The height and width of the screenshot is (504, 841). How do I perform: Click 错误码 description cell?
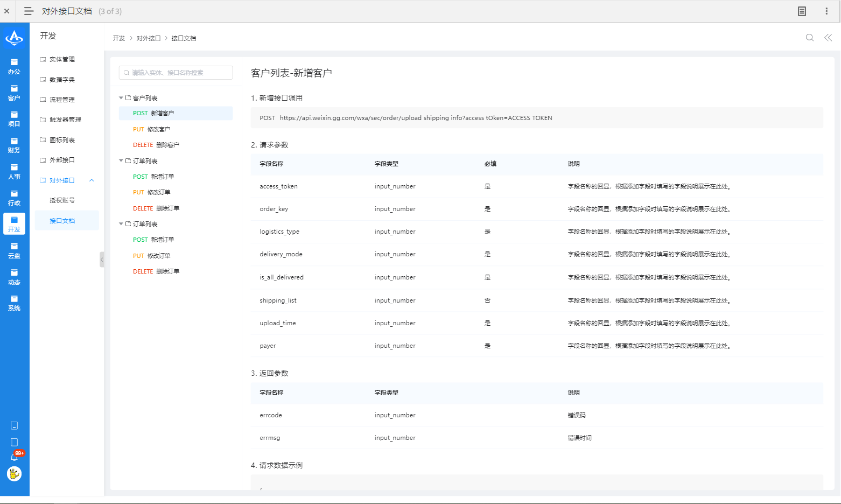click(577, 415)
